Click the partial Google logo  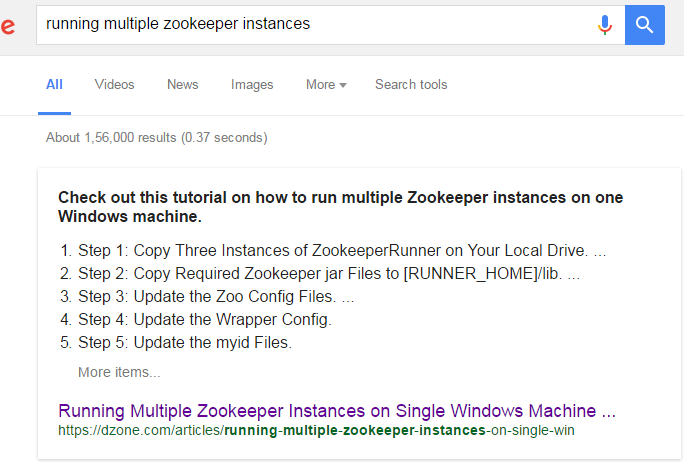coord(7,26)
